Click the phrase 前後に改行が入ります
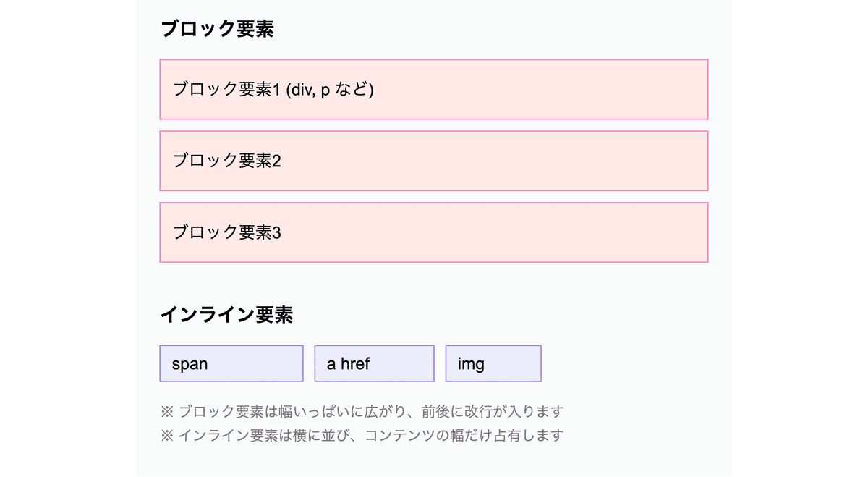Screen dimensions: 868x477 pyautogui.click(x=493, y=412)
